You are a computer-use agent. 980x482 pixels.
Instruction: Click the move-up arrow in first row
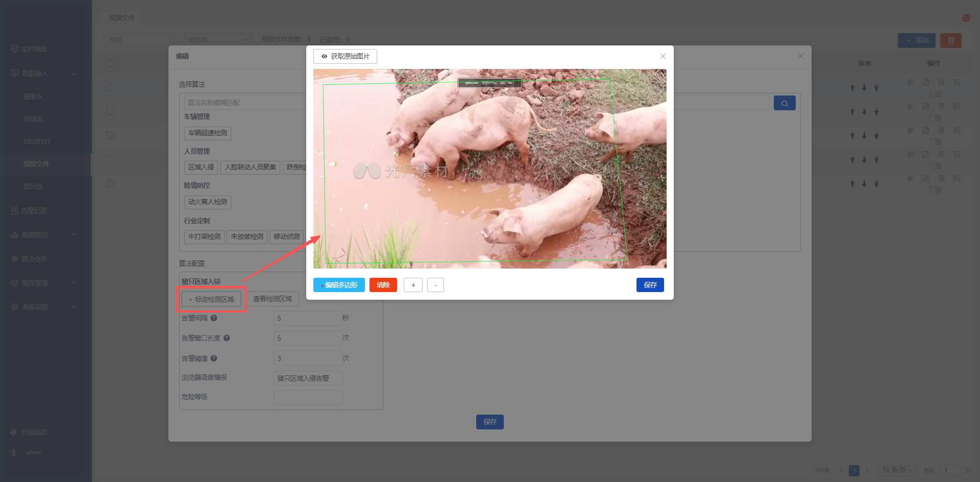[852, 88]
